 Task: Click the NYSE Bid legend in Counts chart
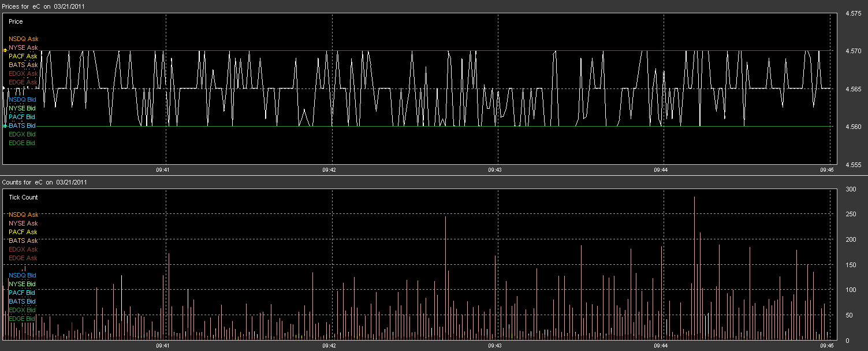pos(23,284)
